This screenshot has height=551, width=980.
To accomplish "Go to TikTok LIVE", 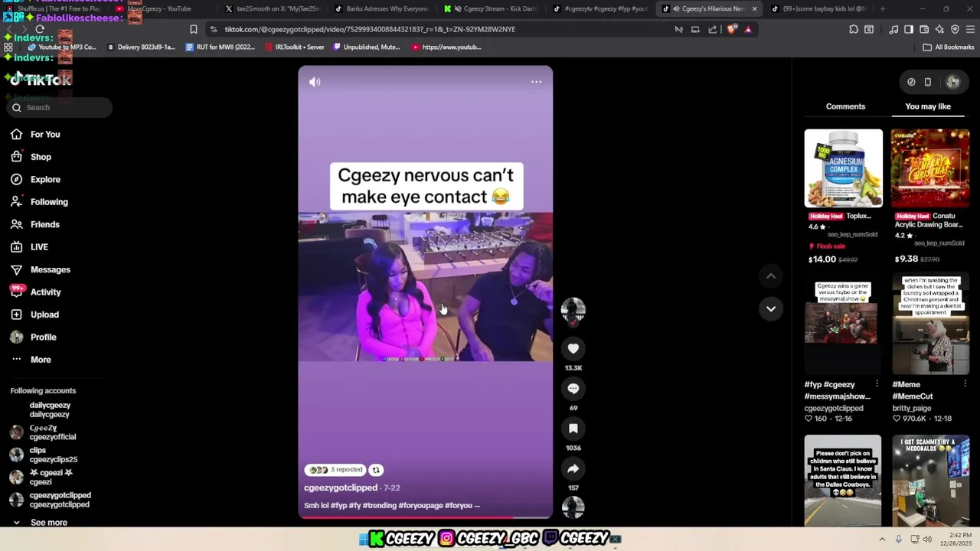I will point(29,247).
